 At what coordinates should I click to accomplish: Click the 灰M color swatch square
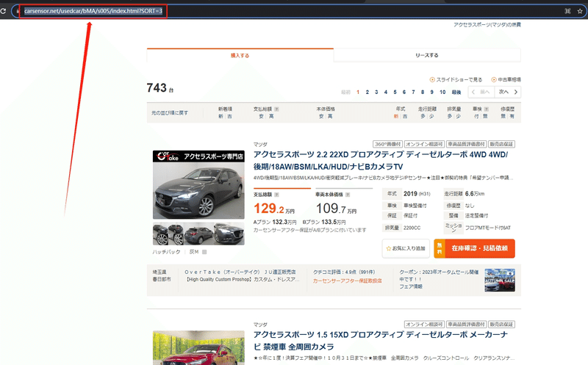coord(204,252)
